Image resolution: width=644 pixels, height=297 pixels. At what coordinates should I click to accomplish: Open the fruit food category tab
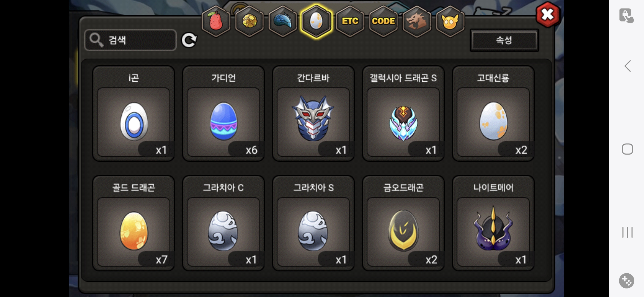coord(216,21)
